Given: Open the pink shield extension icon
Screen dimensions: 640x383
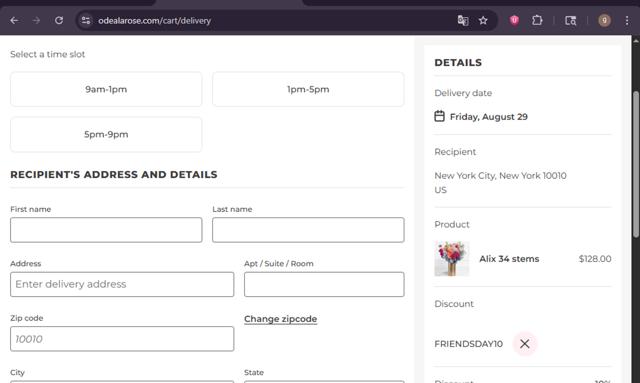Looking at the screenshot, I should coord(514,20).
